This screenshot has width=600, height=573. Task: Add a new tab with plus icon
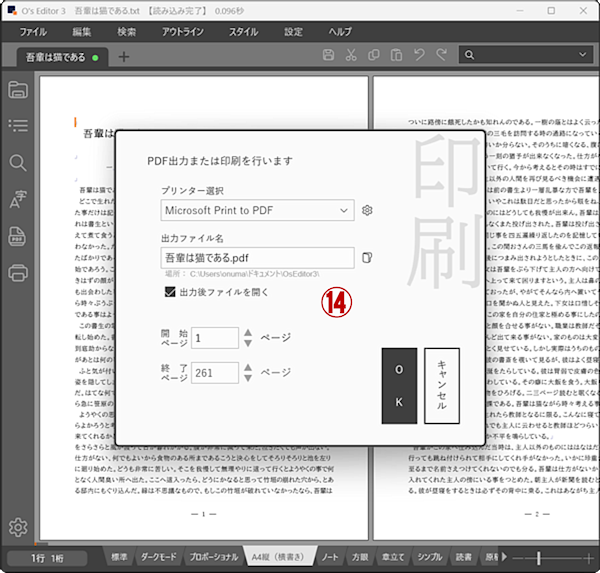(124, 57)
